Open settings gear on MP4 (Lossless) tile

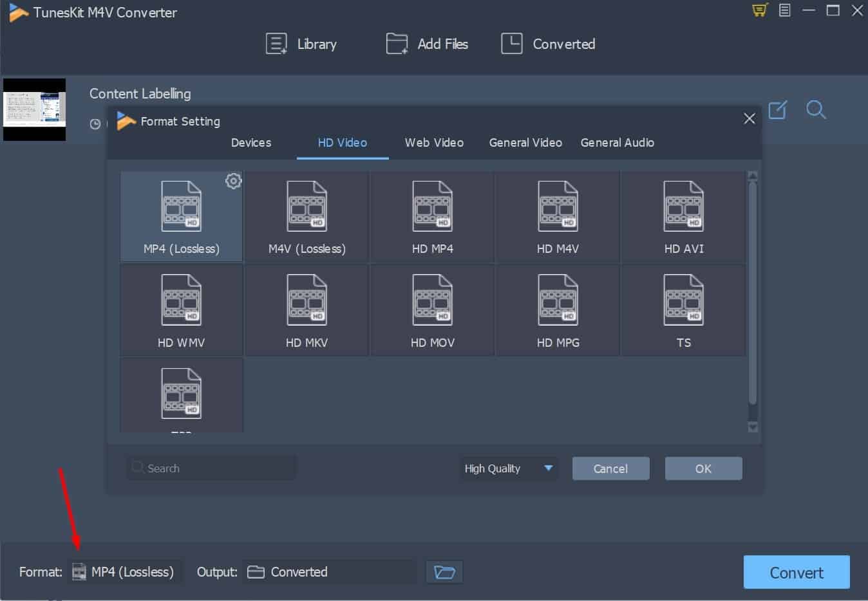pyautogui.click(x=233, y=181)
